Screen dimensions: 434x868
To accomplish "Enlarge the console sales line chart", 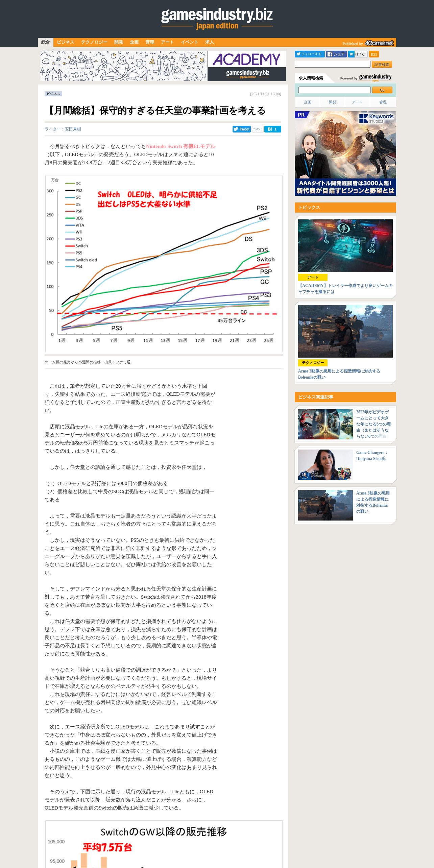I will coord(164,264).
